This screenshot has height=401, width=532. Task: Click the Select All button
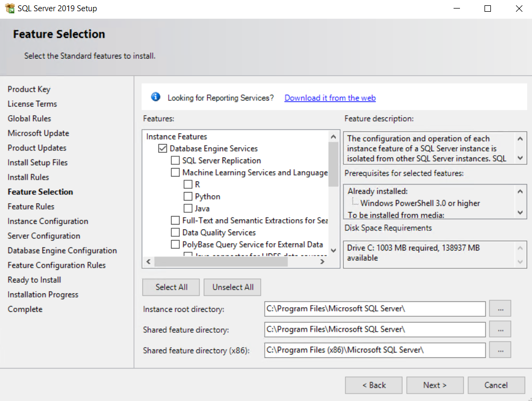[x=171, y=287]
